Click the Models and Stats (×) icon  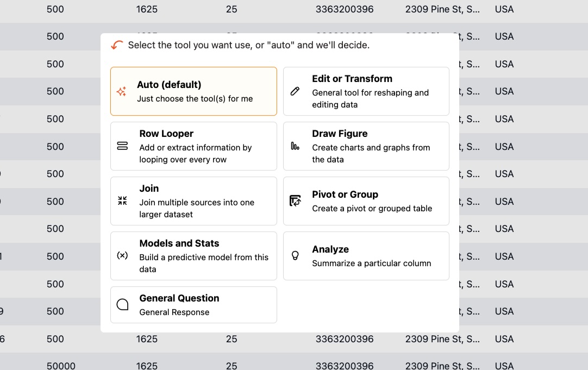[x=122, y=255]
